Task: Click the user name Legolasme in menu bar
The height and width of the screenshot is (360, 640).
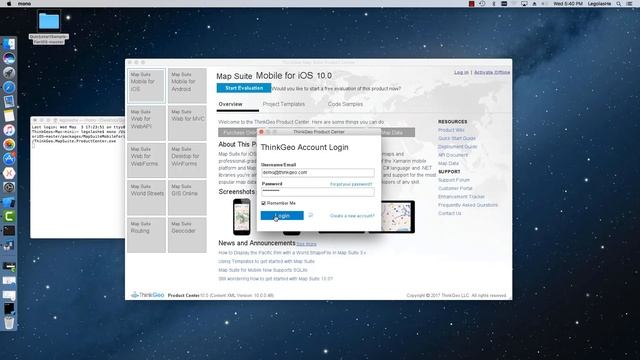Action: tap(599, 3)
